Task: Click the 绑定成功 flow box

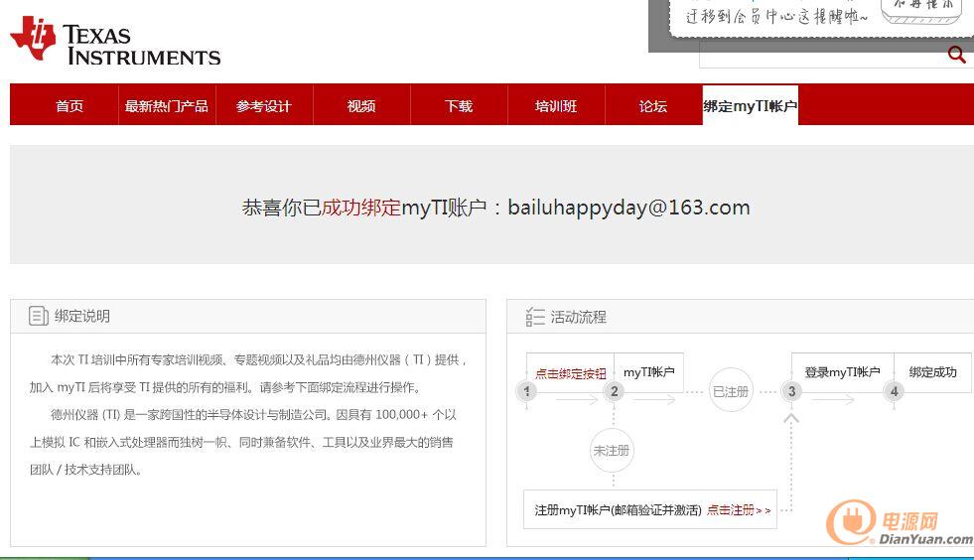Action: [932, 371]
